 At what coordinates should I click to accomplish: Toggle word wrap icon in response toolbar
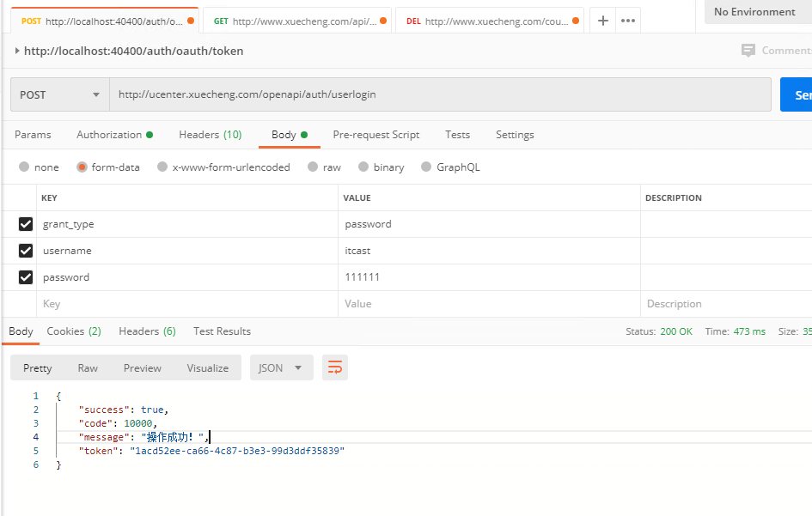pyautogui.click(x=335, y=368)
